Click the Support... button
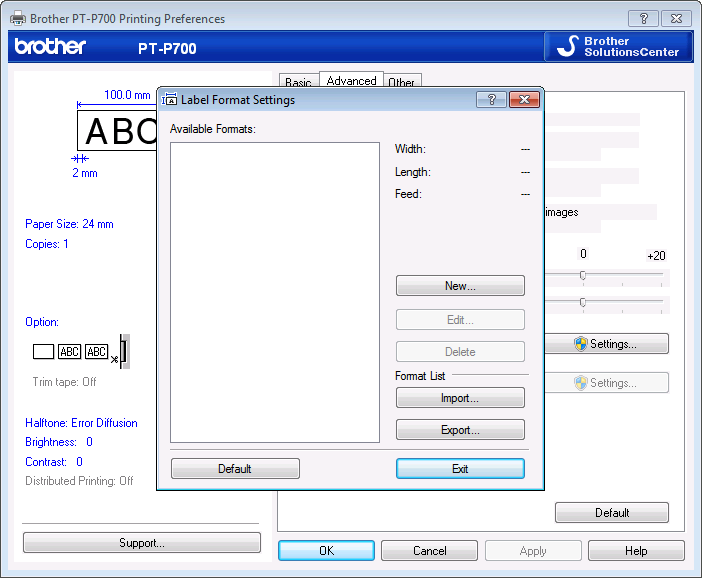Viewport: 702px width, 578px height. 142,543
